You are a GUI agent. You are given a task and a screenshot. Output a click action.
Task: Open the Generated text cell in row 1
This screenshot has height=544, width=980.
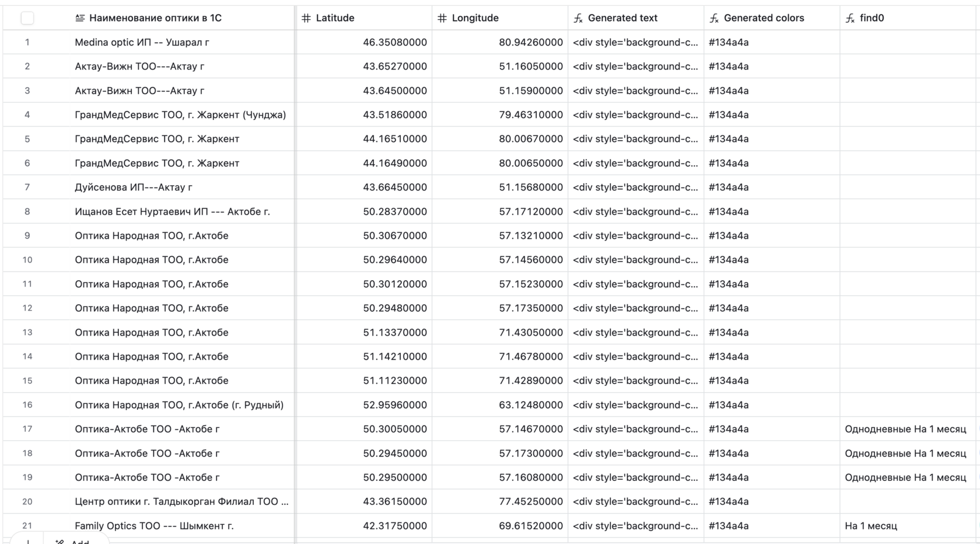click(x=635, y=42)
